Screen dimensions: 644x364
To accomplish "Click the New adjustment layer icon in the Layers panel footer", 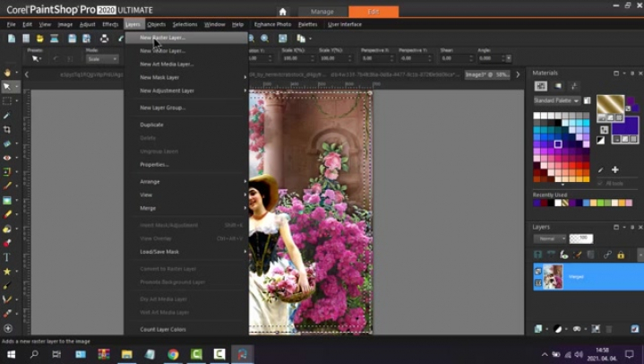I will coord(558,328).
